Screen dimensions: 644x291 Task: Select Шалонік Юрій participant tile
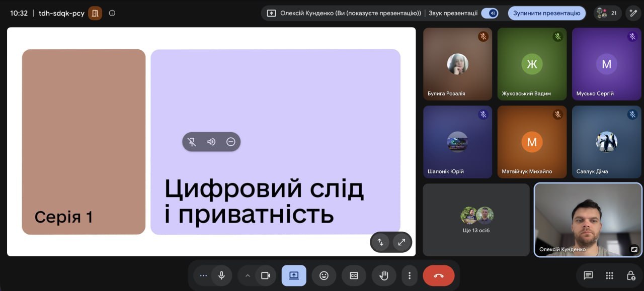point(457,142)
